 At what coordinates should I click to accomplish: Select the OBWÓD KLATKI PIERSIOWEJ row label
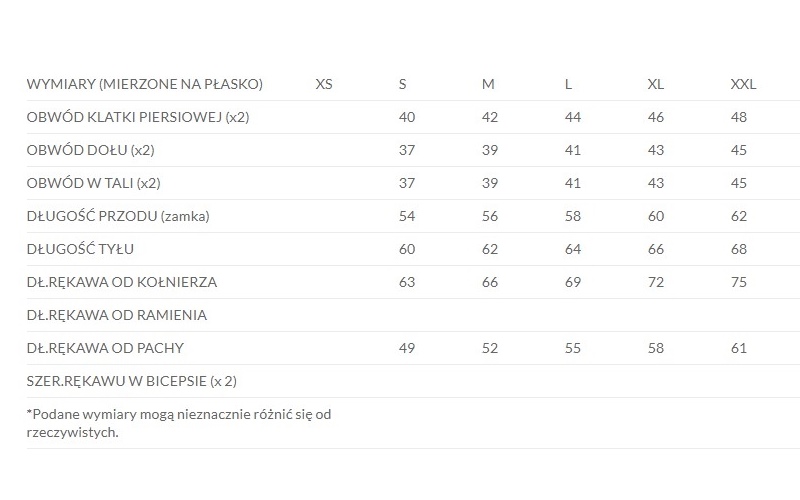138,117
